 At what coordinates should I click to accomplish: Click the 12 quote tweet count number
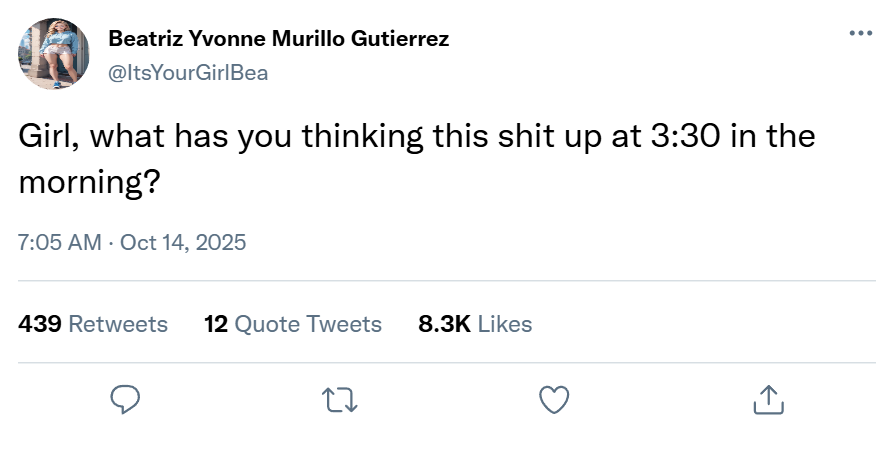(215, 324)
